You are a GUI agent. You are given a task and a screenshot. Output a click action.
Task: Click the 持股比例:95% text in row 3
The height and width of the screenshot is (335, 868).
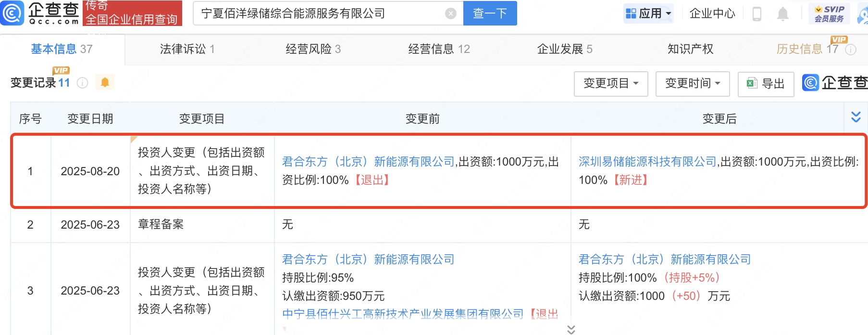[x=318, y=278]
